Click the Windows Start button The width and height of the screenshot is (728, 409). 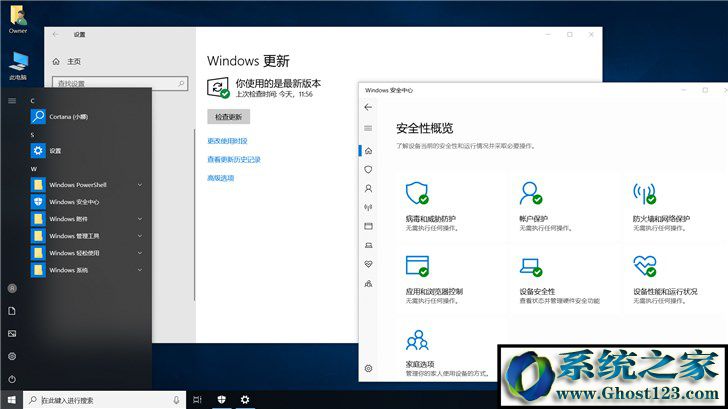coord(12,400)
